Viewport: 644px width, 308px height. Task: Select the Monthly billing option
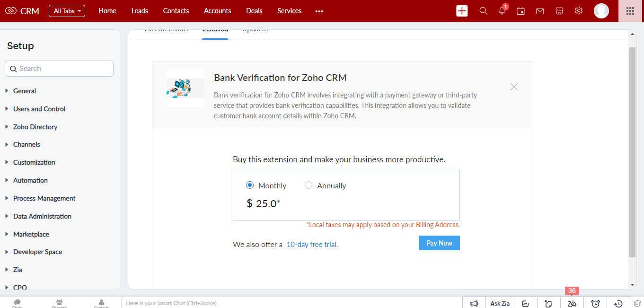click(x=266, y=185)
